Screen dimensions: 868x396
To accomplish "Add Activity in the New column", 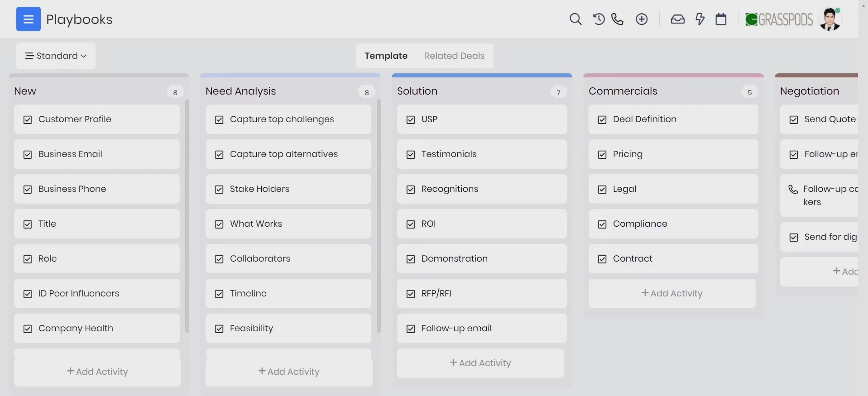I will point(97,372).
